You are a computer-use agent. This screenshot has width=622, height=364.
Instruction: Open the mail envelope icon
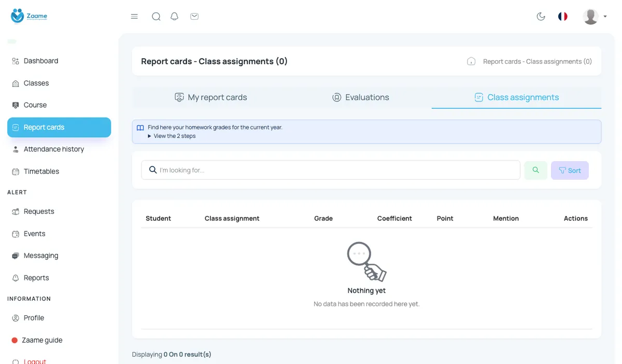(194, 17)
